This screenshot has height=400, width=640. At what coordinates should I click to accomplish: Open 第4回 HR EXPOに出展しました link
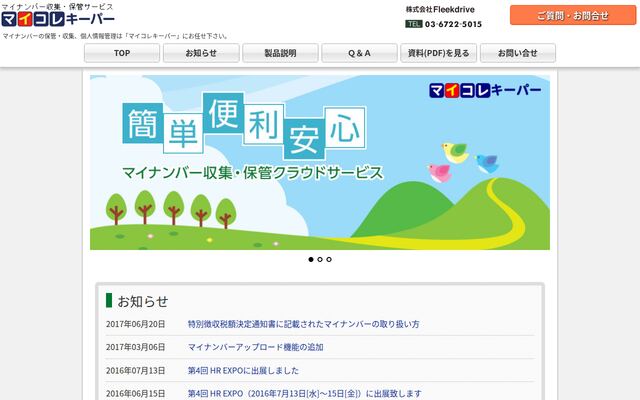tap(243, 371)
